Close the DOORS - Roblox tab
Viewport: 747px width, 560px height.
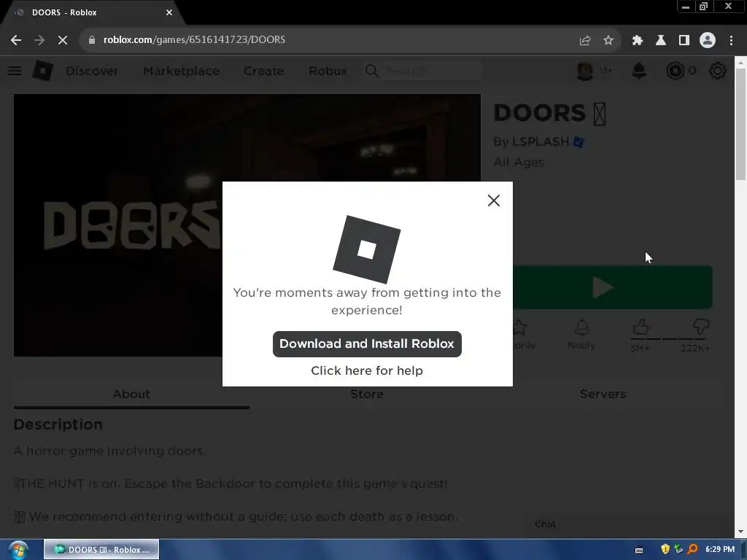(x=169, y=12)
